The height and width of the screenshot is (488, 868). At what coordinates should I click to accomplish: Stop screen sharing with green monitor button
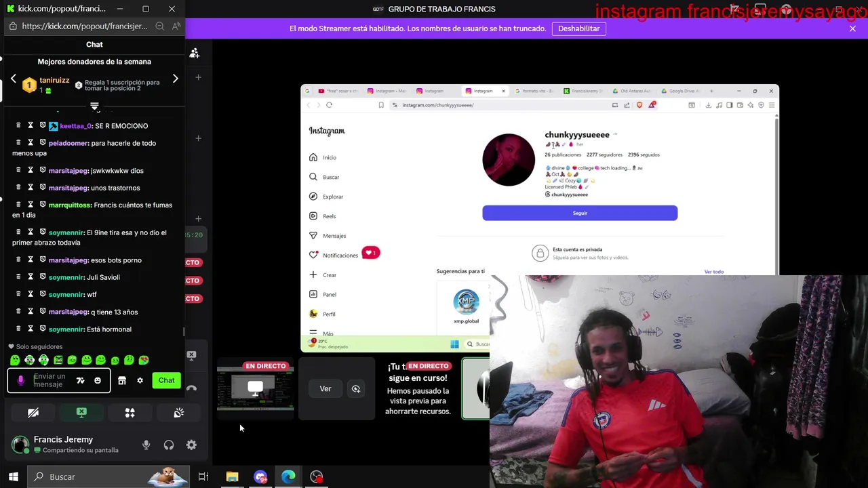pos(81,413)
